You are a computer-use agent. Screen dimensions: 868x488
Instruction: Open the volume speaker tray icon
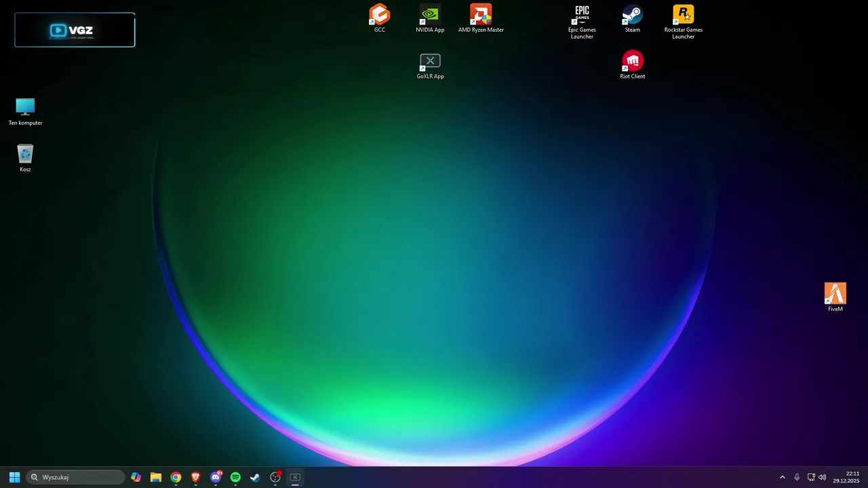(x=823, y=477)
